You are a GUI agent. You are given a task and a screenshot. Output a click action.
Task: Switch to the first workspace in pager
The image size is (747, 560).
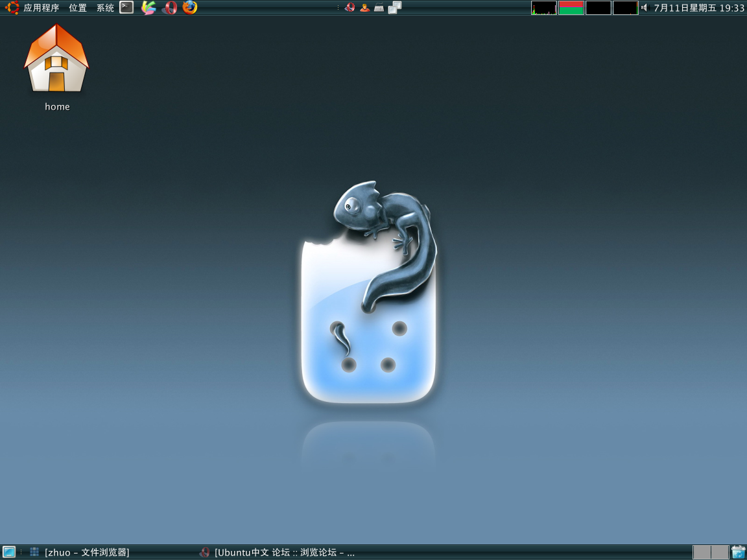tap(702, 552)
